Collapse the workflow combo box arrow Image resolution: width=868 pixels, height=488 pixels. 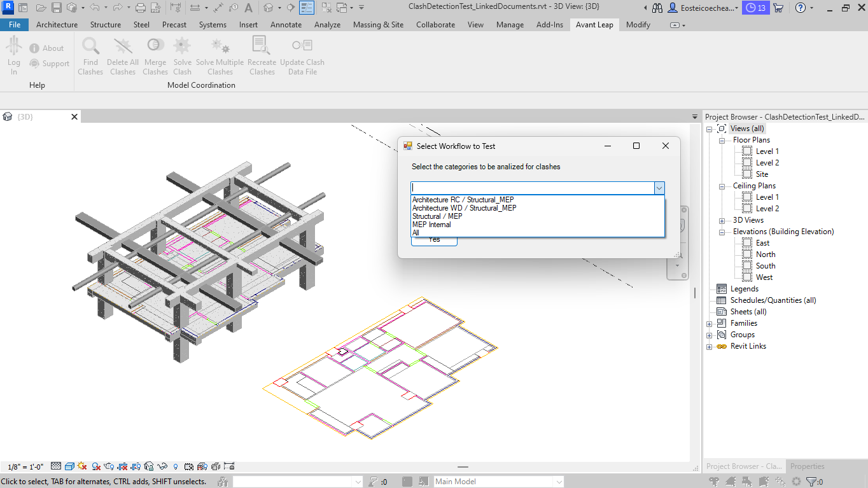659,188
